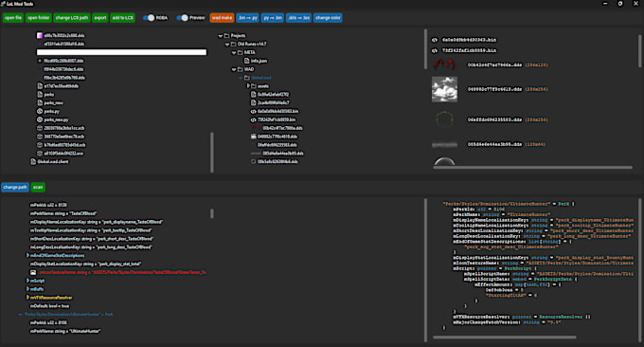The width and height of the screenshot is (644, 347).
Task: Click the document icon of tree file starting 0c8
Action: (254, 95)
